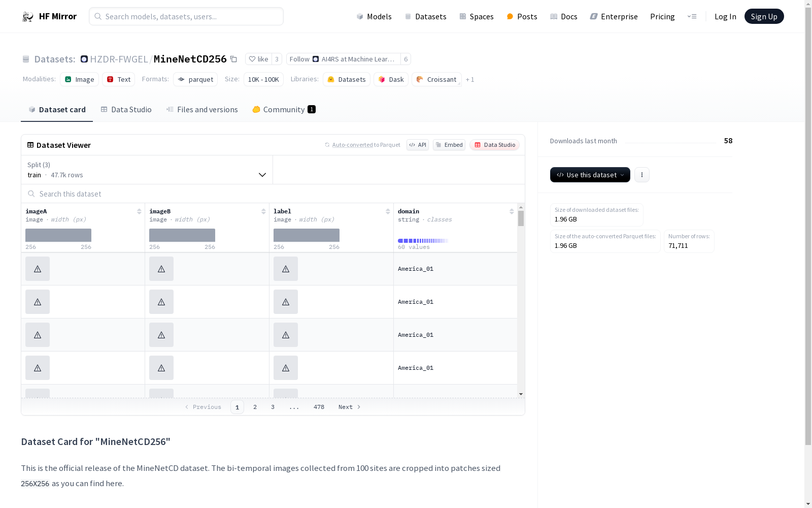Click the like count 3
This screenshot has height=508, width=812.
pos(277,59)
